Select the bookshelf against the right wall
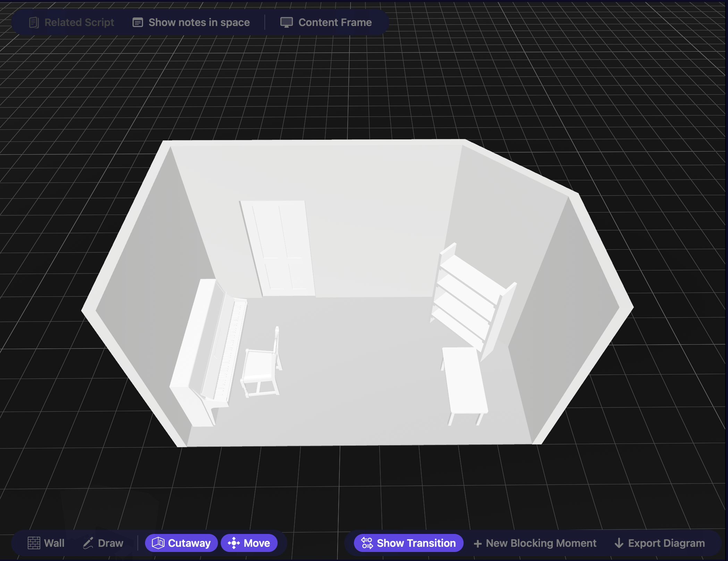Screen dimensions: 728x561 click(x=474, y=302)
